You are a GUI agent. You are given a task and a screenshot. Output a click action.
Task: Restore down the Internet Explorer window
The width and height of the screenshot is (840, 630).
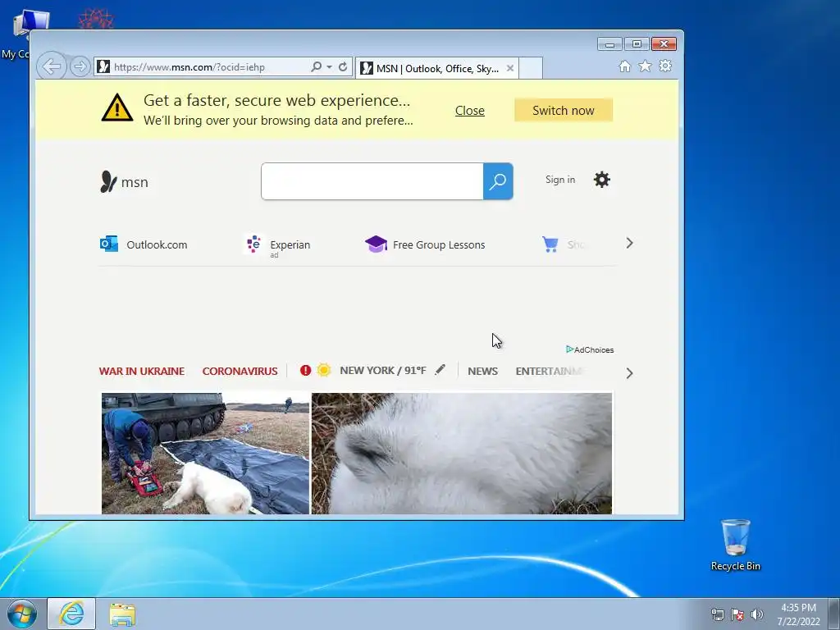point(637,44)
